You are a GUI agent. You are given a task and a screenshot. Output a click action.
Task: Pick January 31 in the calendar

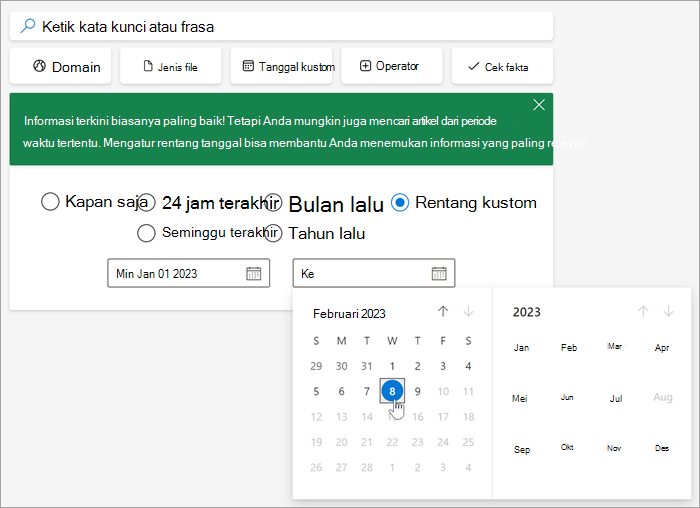[367, 366]
